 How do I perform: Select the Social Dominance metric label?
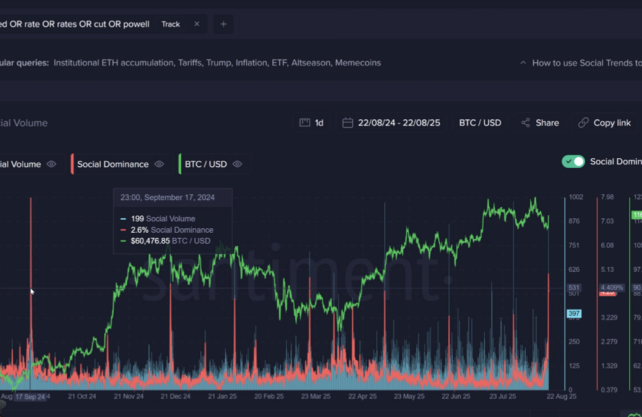pos(113,164)
